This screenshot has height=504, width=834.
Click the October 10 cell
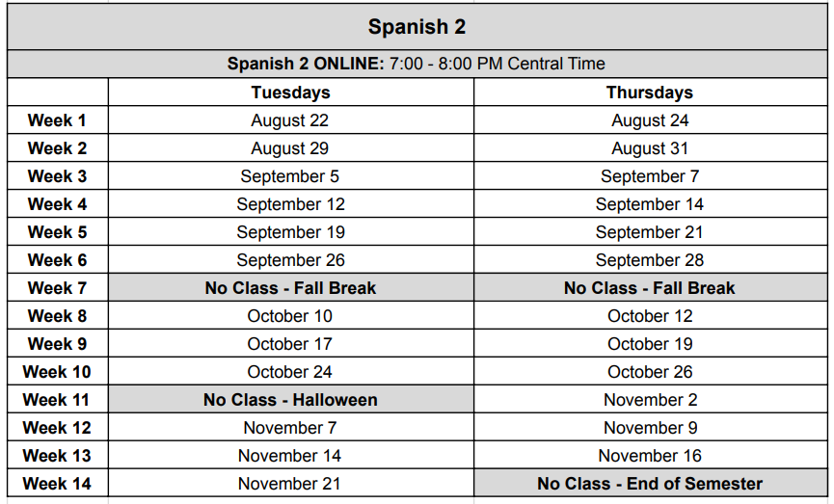coord(290,316)
